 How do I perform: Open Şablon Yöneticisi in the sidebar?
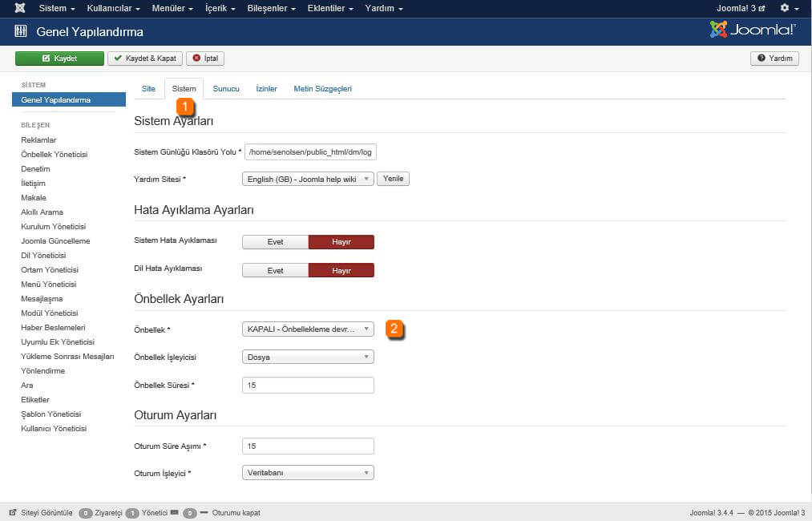50,414
